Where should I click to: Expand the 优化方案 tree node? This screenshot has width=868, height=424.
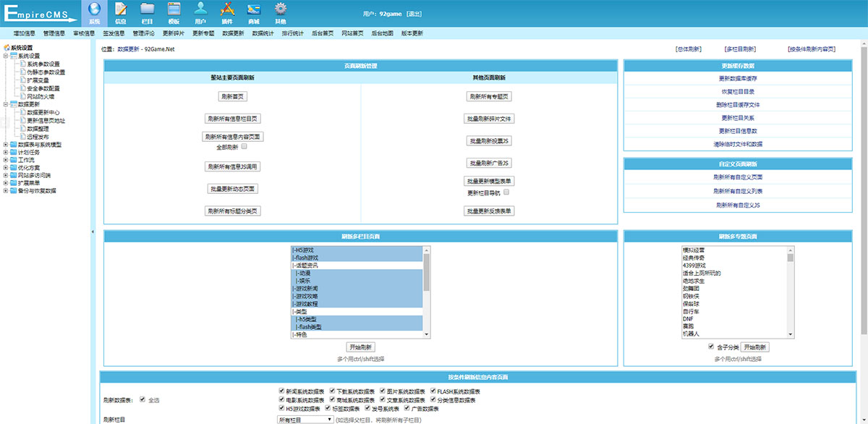6,167
